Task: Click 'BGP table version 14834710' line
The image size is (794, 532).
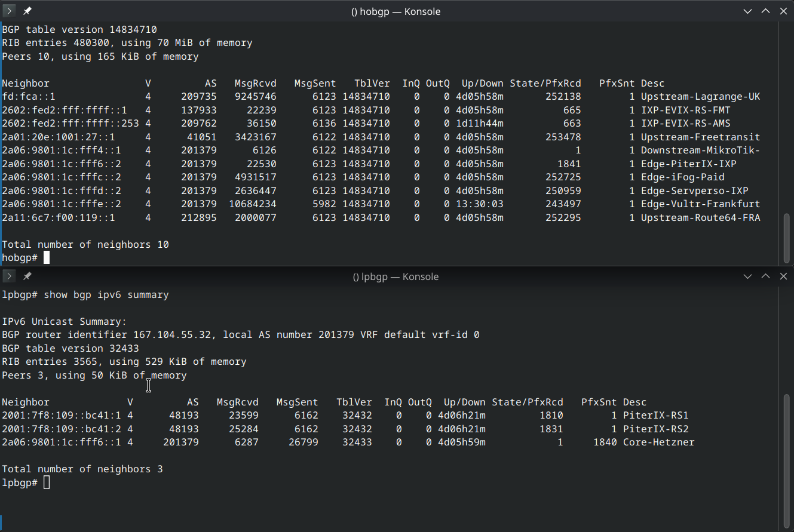Action: pyautogui.click(x=79, y=29)
